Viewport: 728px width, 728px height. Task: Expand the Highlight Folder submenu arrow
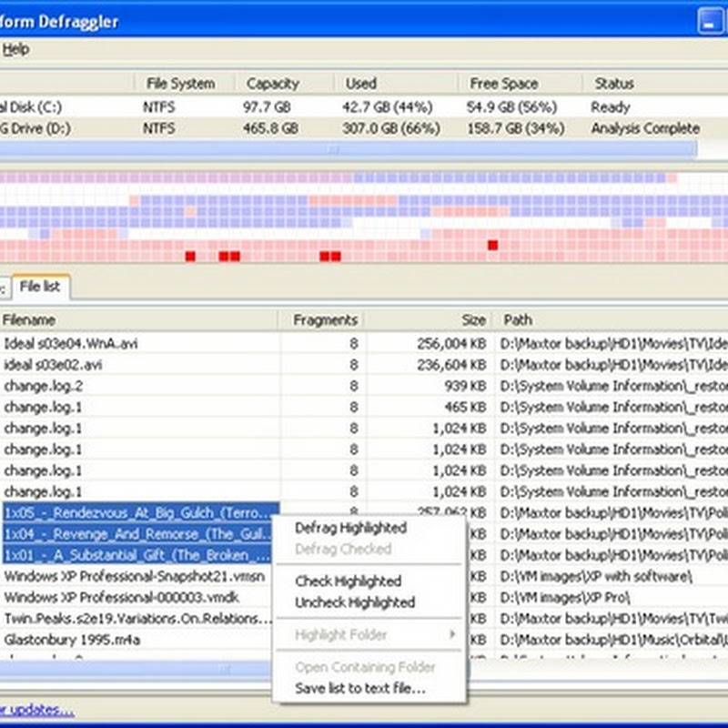452,634
